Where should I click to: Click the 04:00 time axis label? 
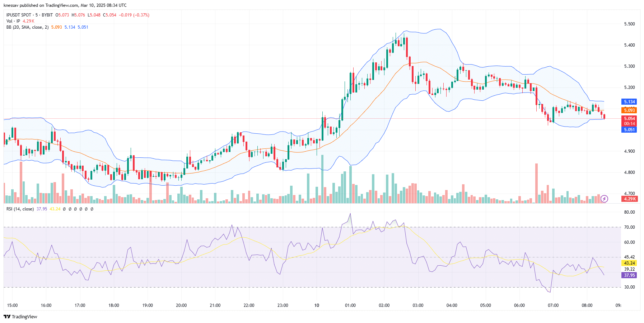point(452,305)
